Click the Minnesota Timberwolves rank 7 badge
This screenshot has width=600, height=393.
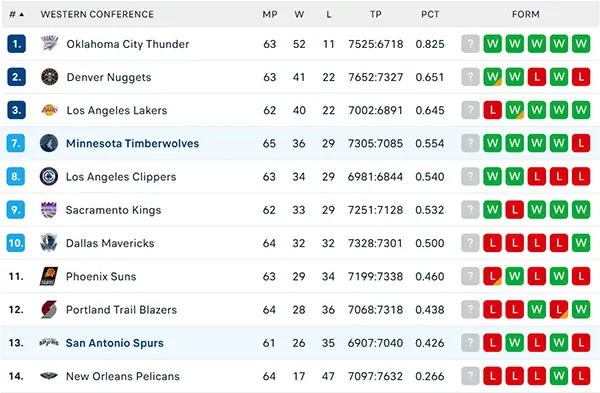coord(16,144)
